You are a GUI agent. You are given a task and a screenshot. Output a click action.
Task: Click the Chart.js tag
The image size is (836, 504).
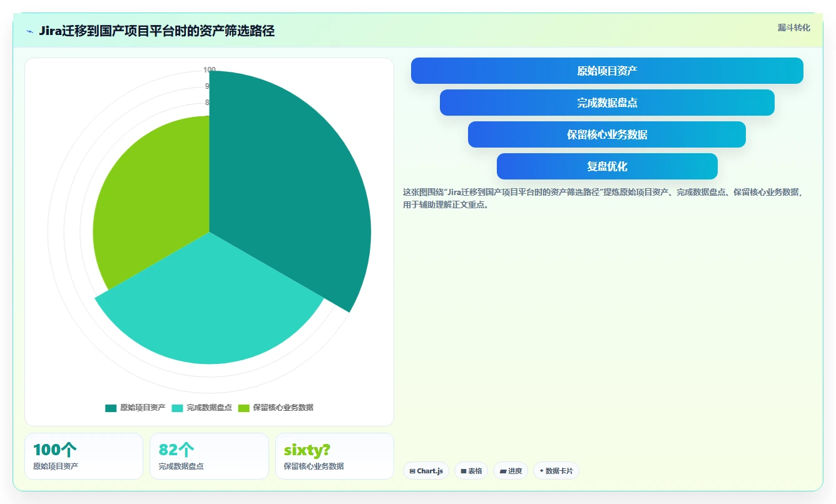coord(426,471)
